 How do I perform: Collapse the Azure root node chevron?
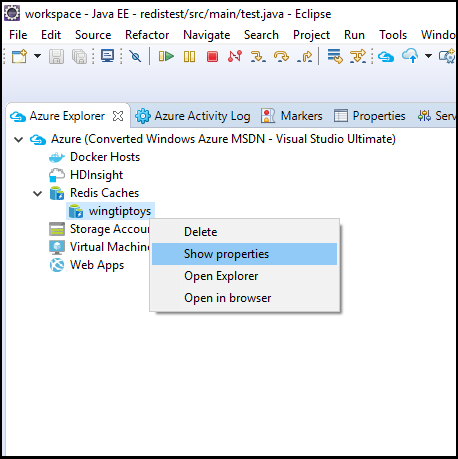19,139
